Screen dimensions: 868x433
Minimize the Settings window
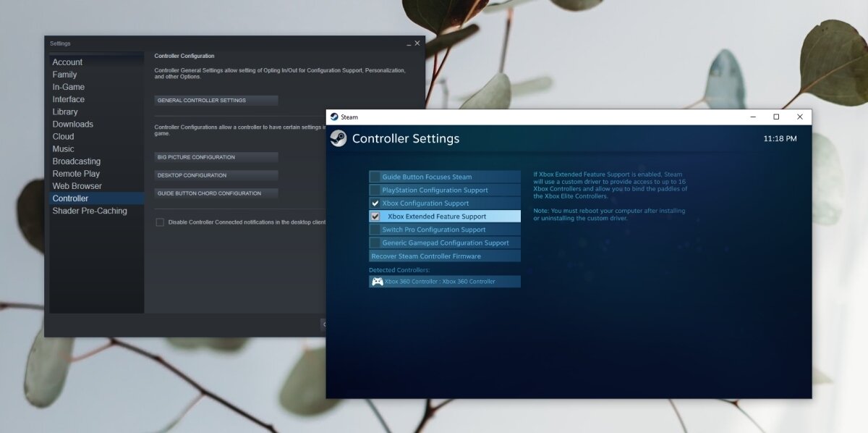click(408, 43)
